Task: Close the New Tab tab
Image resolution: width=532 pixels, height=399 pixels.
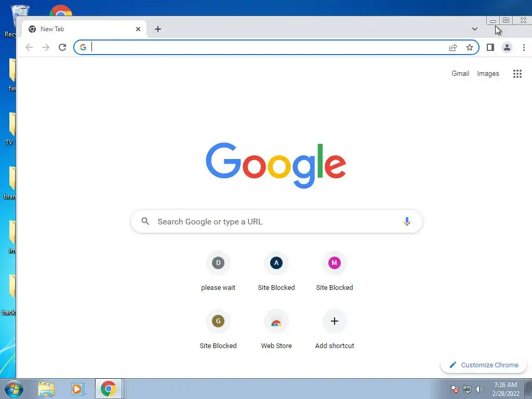Action: (138, 29)
